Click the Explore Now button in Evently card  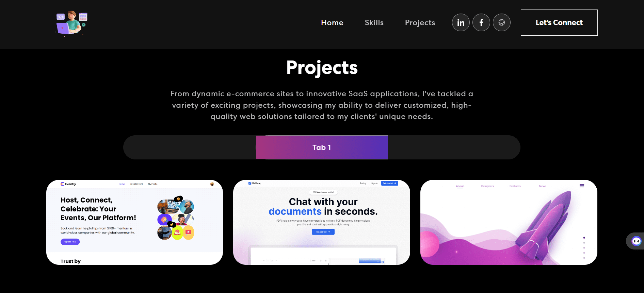point(70,242)
